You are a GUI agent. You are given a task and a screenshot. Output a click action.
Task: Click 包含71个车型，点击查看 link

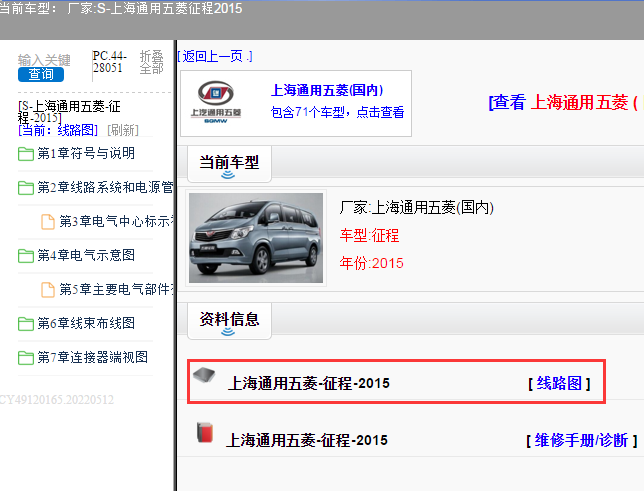[x=337, y=112]
